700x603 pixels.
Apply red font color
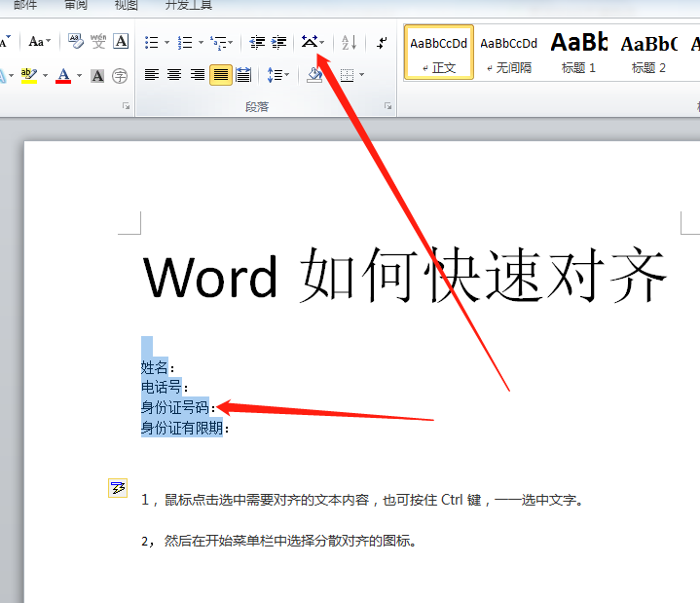click(x=63, y=75)
